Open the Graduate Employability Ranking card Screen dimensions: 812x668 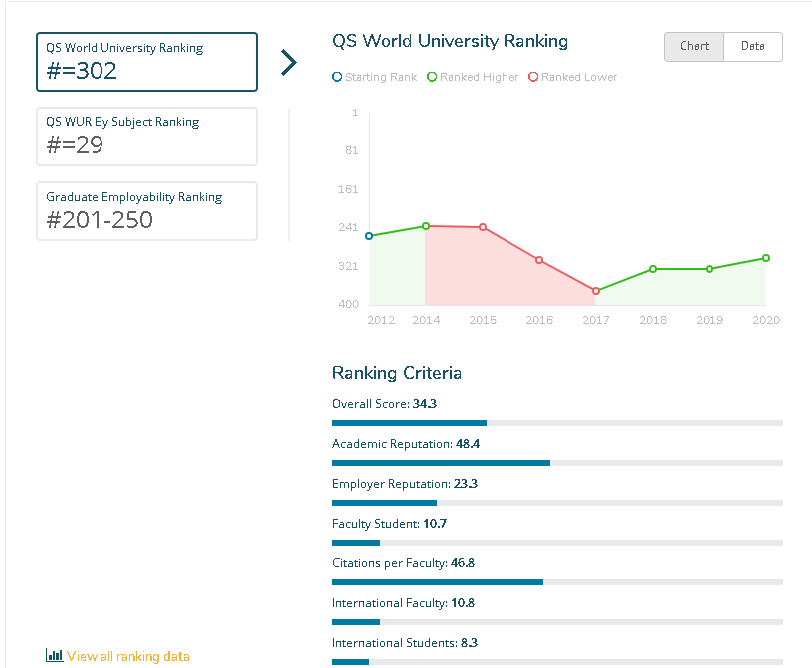(x=146, y=211)
